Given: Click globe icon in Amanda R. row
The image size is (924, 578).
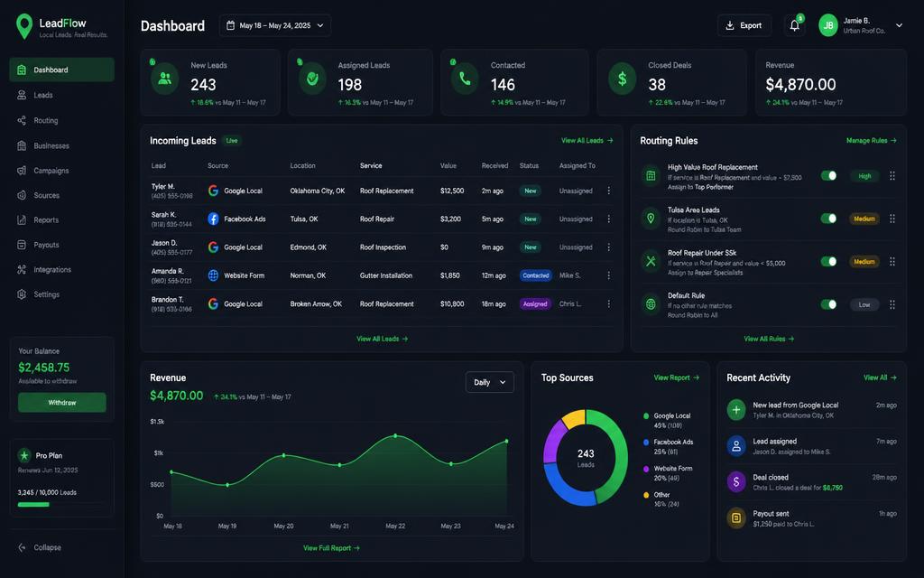Looking at the screenshot, I should 213,275.
